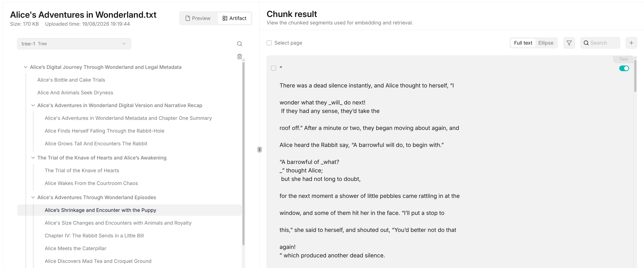Select Alice's Bottle and Cake Trials item
The height and width of the screenshot is (268, 644).
pos(71,80)
